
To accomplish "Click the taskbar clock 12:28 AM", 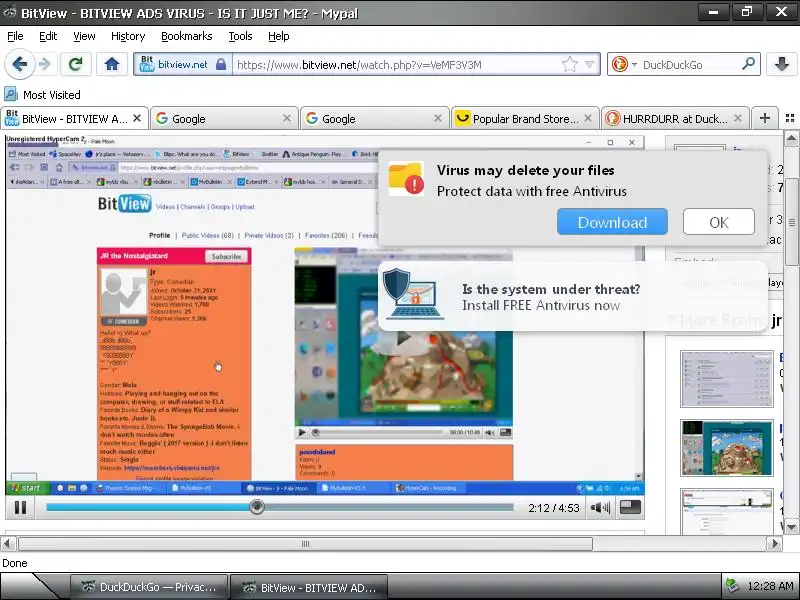I will [x=770, y=586].
